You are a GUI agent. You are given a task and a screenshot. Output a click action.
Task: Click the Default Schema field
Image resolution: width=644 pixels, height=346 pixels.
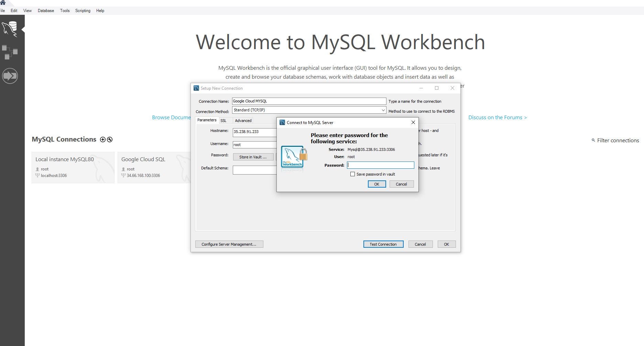pyautogui.click(x=255, y=170)
